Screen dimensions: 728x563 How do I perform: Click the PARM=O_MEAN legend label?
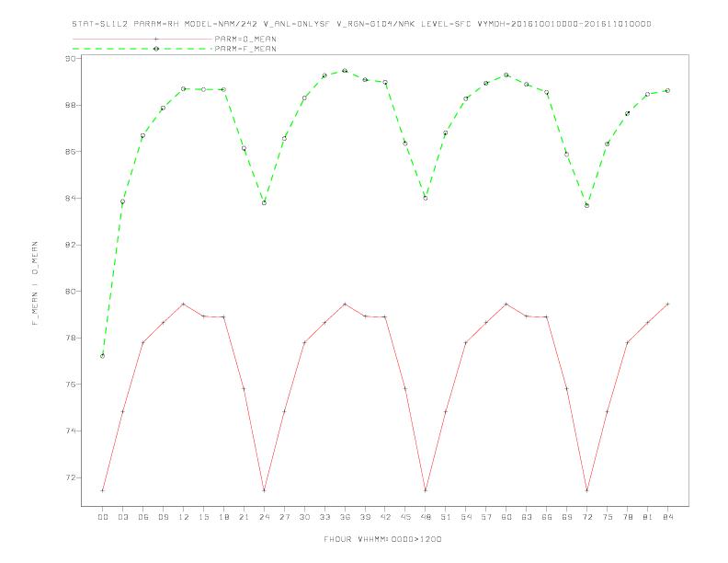[245, 39]
